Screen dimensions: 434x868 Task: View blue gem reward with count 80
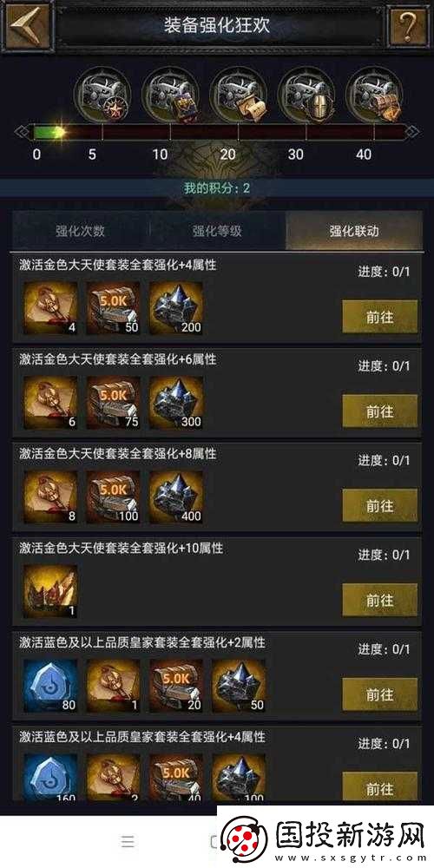pyautogui.click(x=50, y=686)
